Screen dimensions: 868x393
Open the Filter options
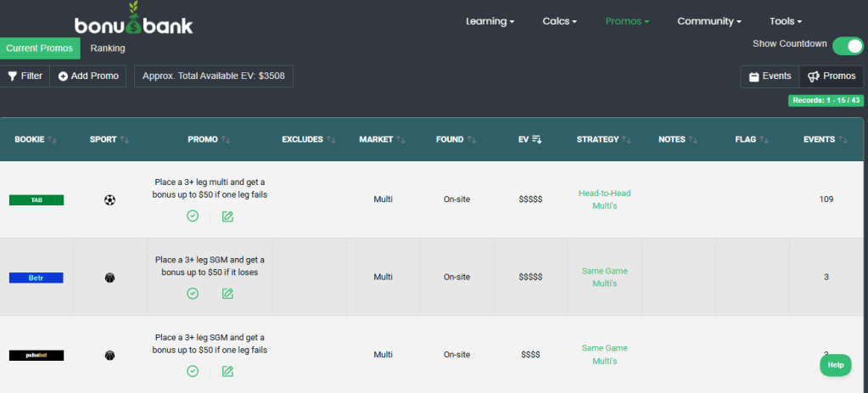(x=25, y=76)
